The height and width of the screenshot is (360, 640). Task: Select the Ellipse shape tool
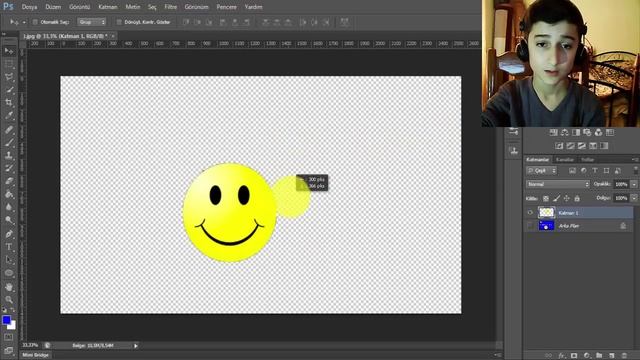pyautogui.click(x=9, y=273)
